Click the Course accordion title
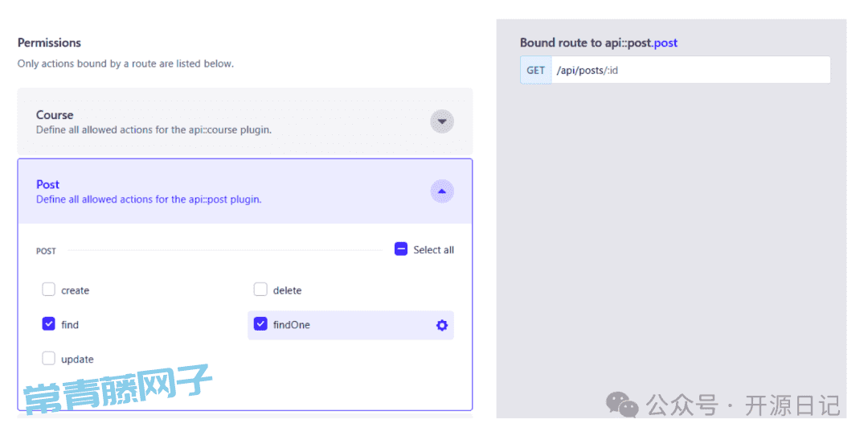The height and width of the screenshot is (440, 868). point(55,115)
